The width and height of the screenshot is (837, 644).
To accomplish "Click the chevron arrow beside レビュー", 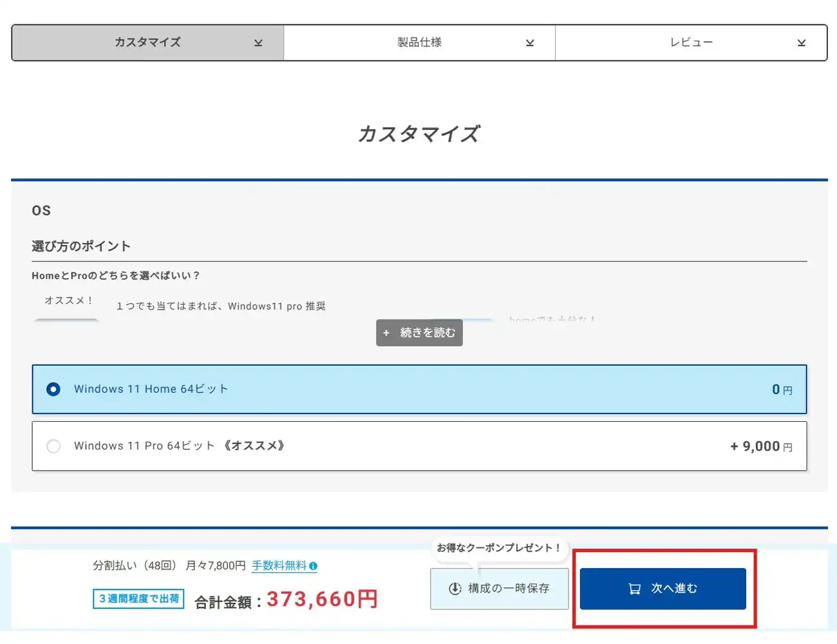I will pos(802,43).
